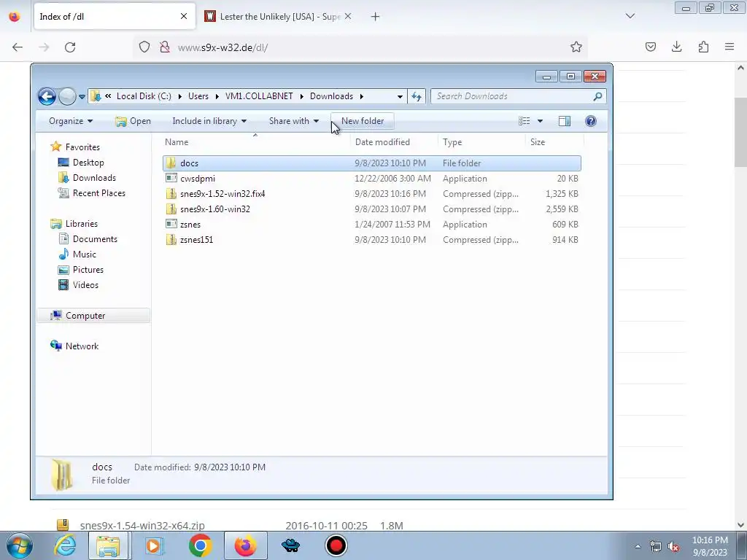Click the Change your view icon
747x560 pixels.
pos(524,121)
